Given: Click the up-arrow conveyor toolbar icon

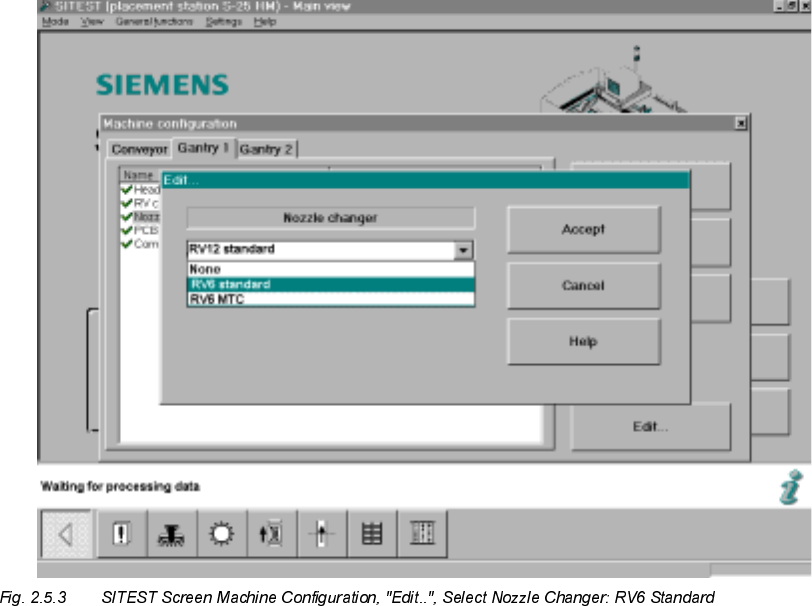Looking at the screenshot, I should (271, 534).
